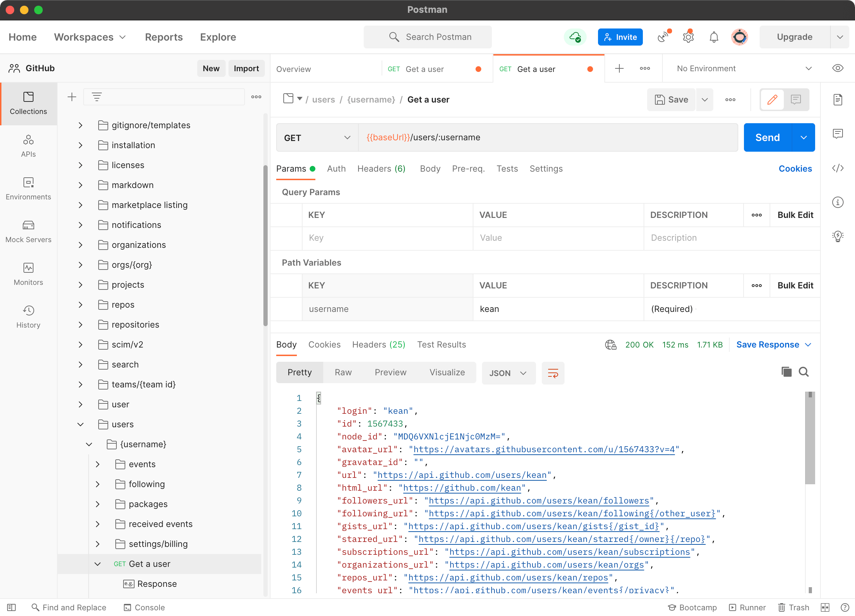855x616 pixels.
Task: Open the Test Results response tab
Action: 441,345
